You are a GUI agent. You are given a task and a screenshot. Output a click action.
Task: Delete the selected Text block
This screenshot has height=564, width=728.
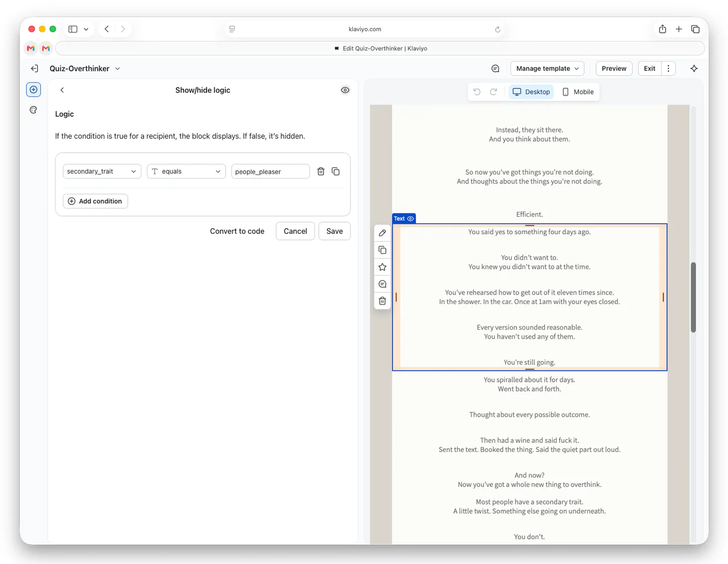(x=382, y=301)
